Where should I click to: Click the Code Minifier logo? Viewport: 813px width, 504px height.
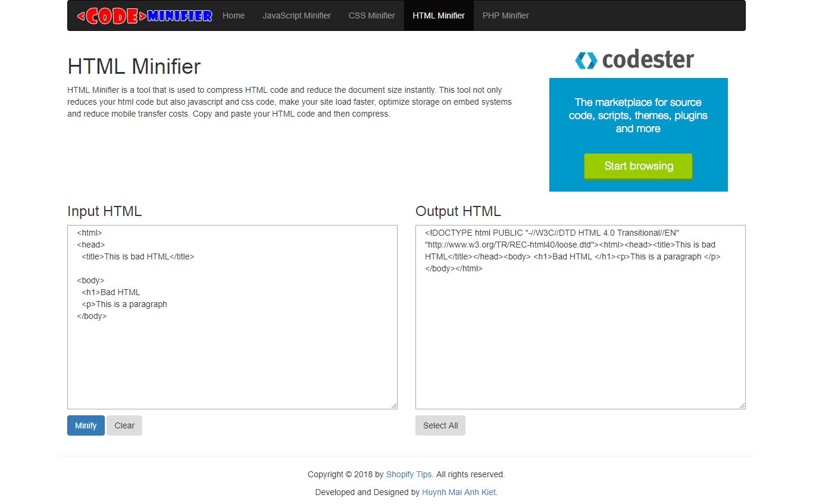[x=145, y=16]
